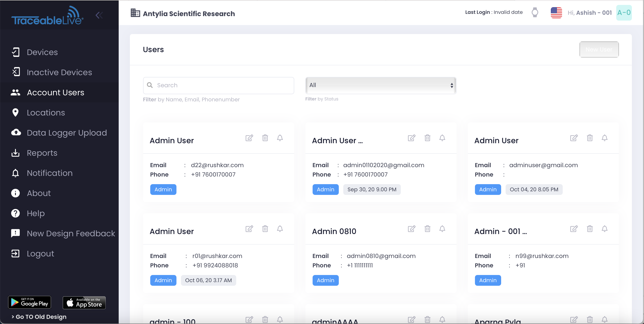Open notification bell for r01@rushkar.com
Viewport: 644px width, 324px height.
point(280,229)
